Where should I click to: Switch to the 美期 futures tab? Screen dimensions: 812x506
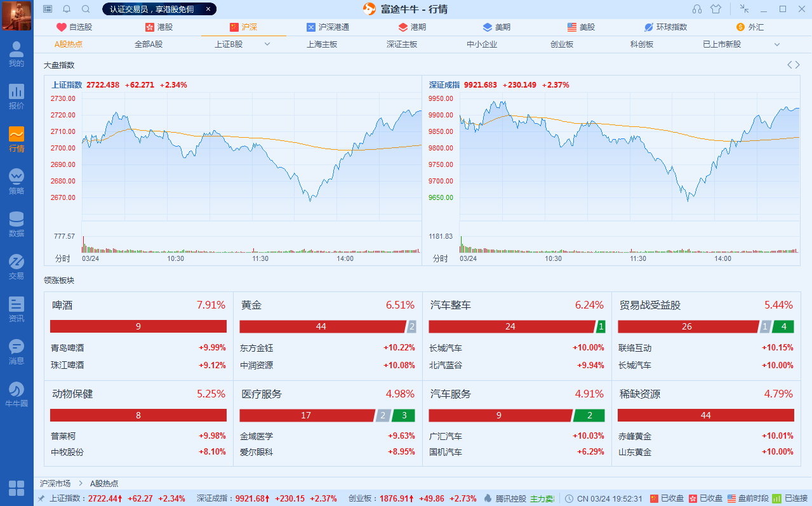[496, 27]
